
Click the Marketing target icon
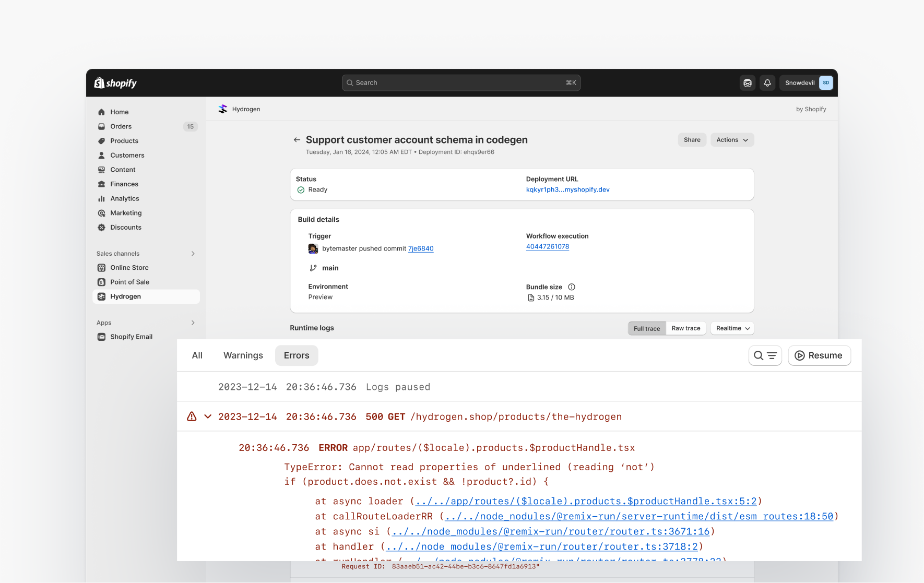[x=101, y=213]
